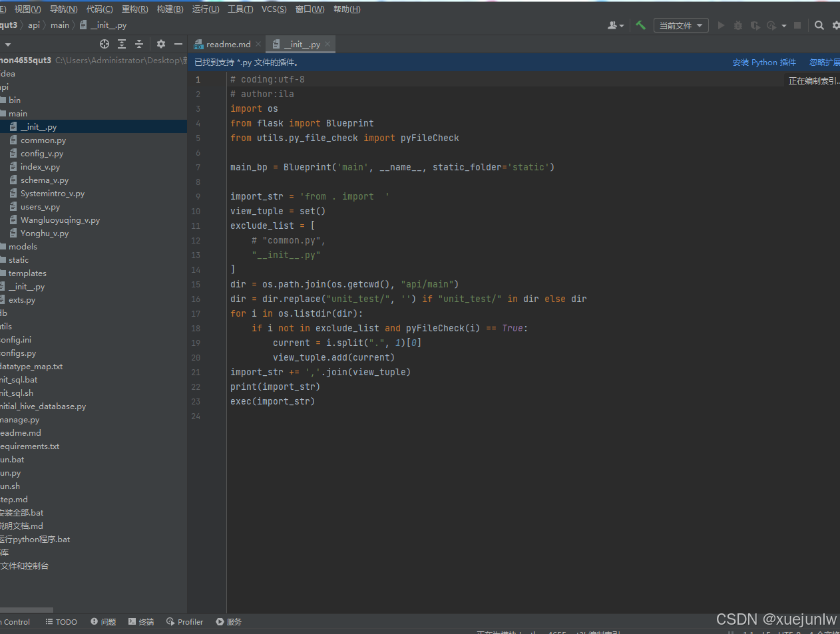Open the 问题 (Problems) tool window

pos(103,622)
